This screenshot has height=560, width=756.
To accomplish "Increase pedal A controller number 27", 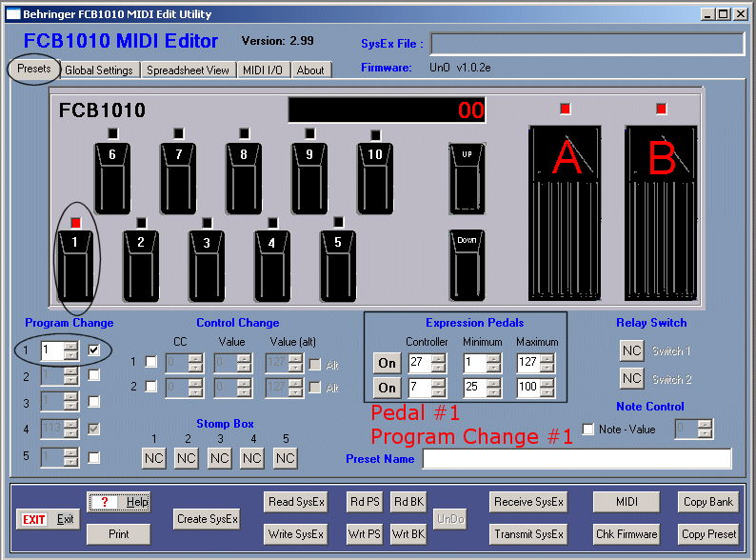I will [x=438, y=358].
